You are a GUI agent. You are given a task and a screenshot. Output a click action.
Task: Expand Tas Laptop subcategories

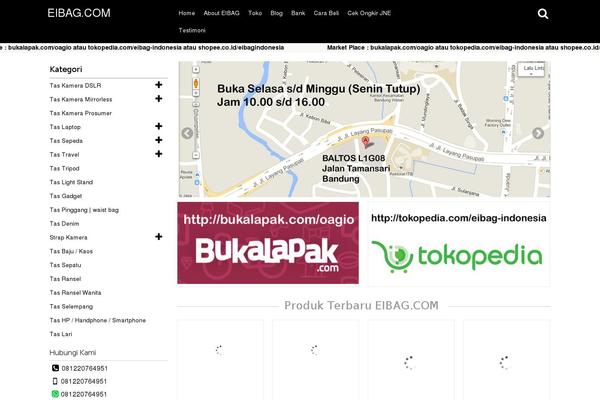point(158,126)
